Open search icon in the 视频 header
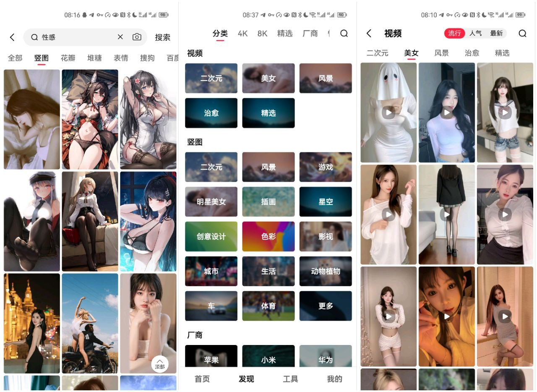The width and height of the screenshot is (537, 392). pos(522,34)
